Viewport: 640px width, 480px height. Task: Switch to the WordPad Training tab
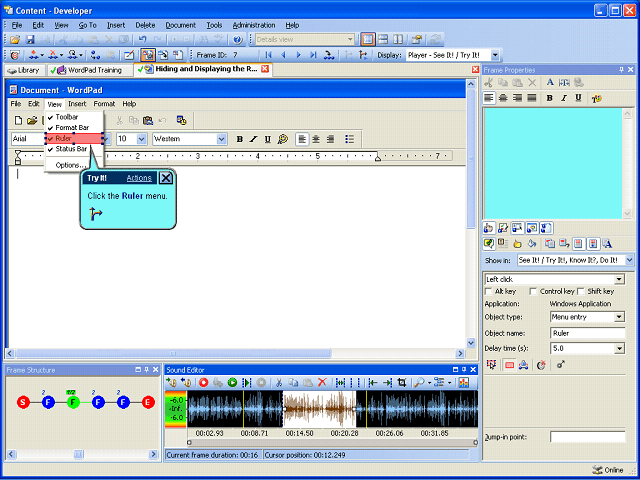point(90,70)
